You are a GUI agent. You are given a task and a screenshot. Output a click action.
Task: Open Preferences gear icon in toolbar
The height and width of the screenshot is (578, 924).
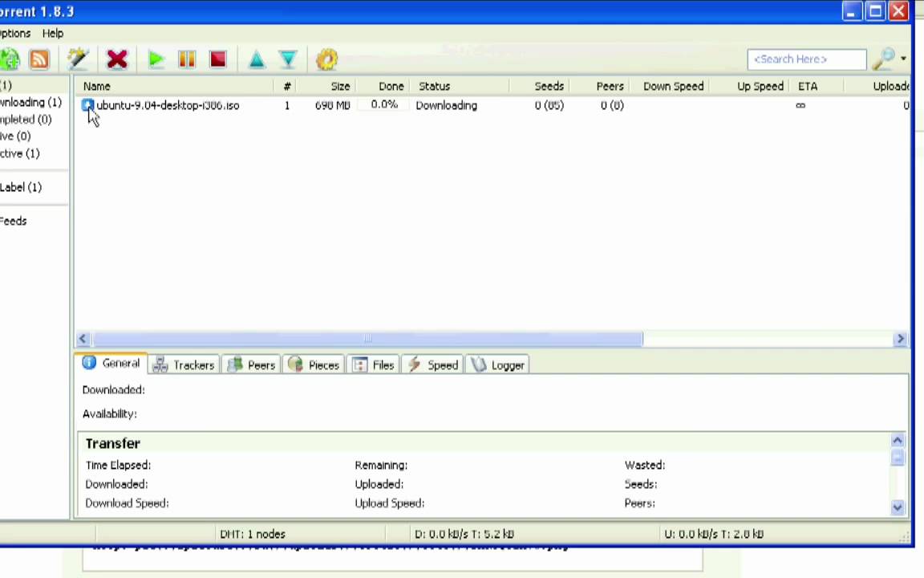pyautogui.click(x=327, y=59)
